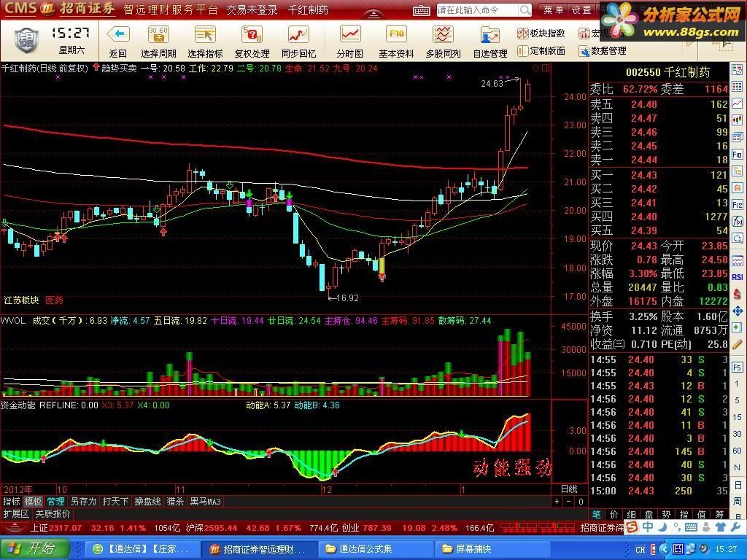Click the on-screen keyboard icon
This screenshot has height=560, width=747.
[x=422, y=10]
